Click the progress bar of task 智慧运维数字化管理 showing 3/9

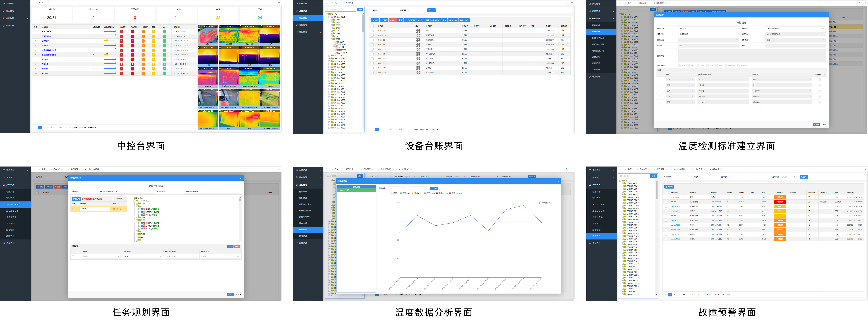110,55
